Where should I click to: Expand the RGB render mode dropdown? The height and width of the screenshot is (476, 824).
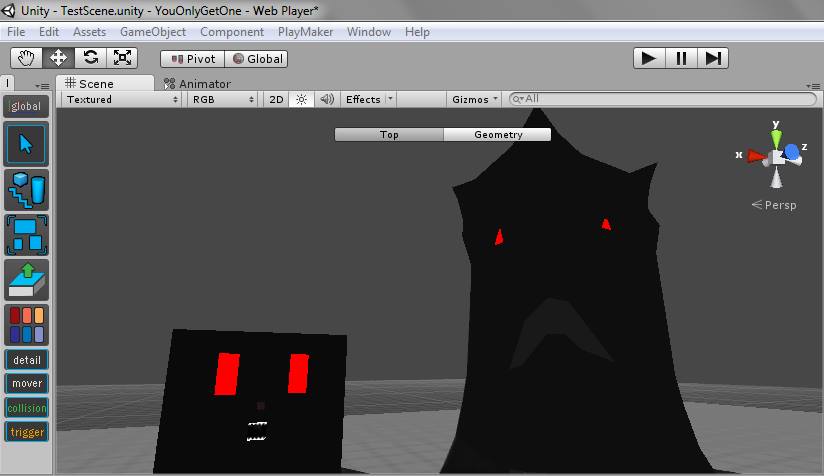pos(223,99)
